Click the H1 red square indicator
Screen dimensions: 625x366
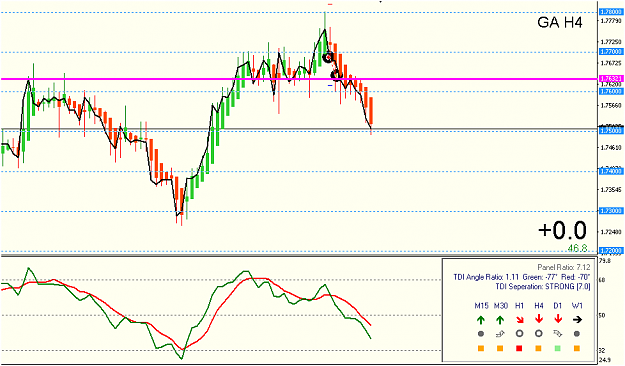point(519,348)
